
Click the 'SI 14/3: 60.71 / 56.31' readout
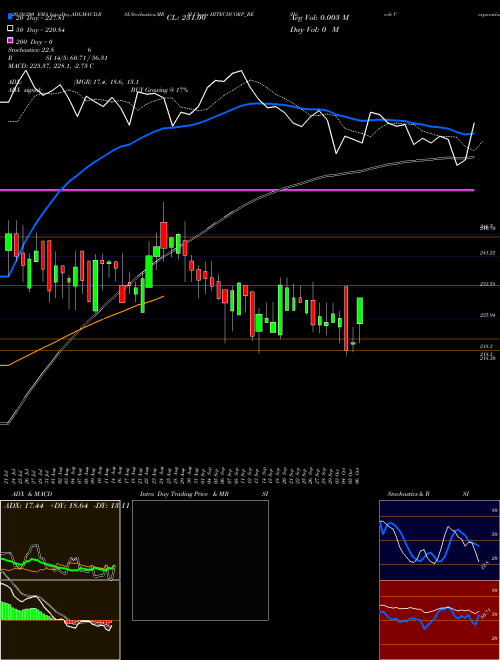click(x=77, y=58)
